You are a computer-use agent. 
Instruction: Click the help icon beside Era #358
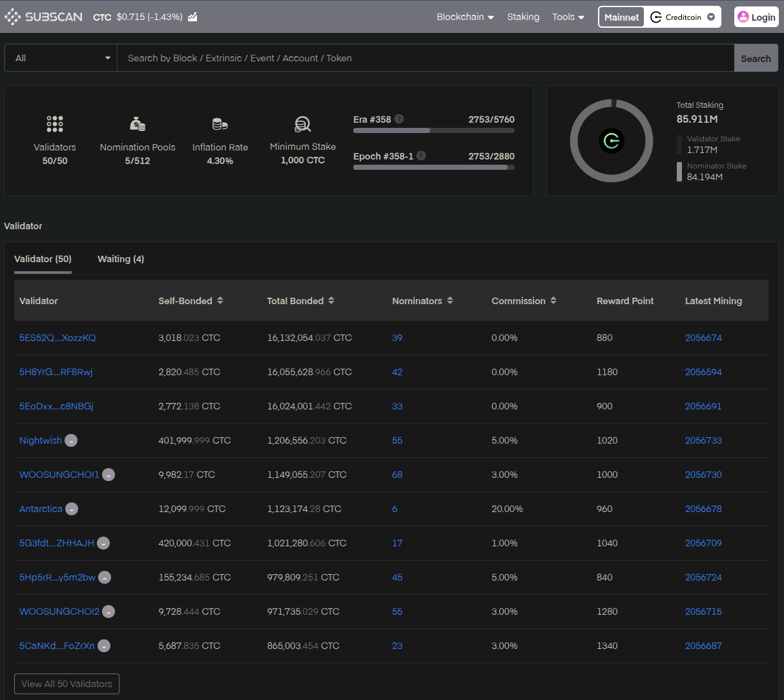point(399,119)
